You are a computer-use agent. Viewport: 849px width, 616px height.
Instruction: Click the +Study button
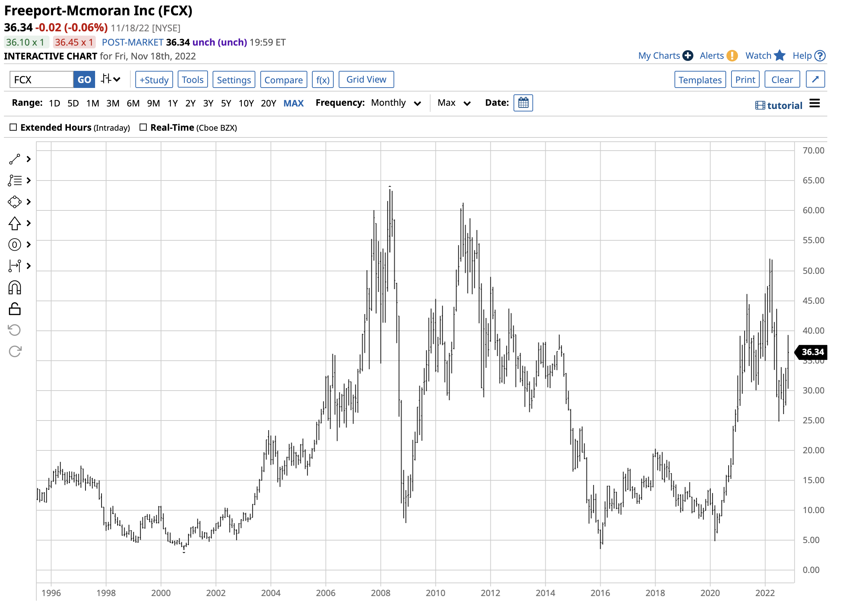pyautogui.click(x=154, y=80)
